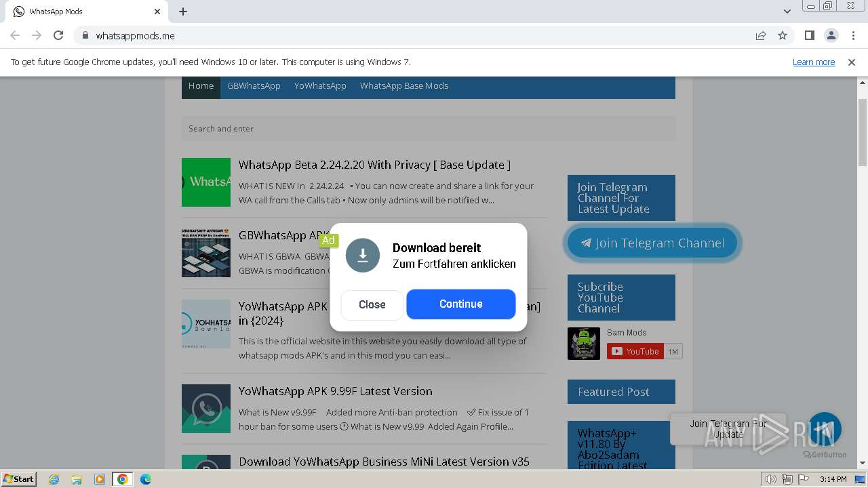Click the Close button in the ad popup
This screenshot has height=488, width=868.
tap(372, 305)
